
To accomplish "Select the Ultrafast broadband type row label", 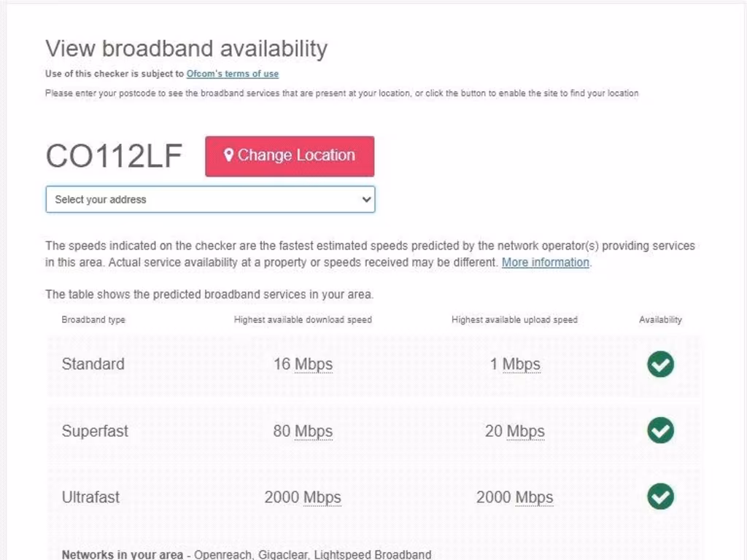I will 90,497.
